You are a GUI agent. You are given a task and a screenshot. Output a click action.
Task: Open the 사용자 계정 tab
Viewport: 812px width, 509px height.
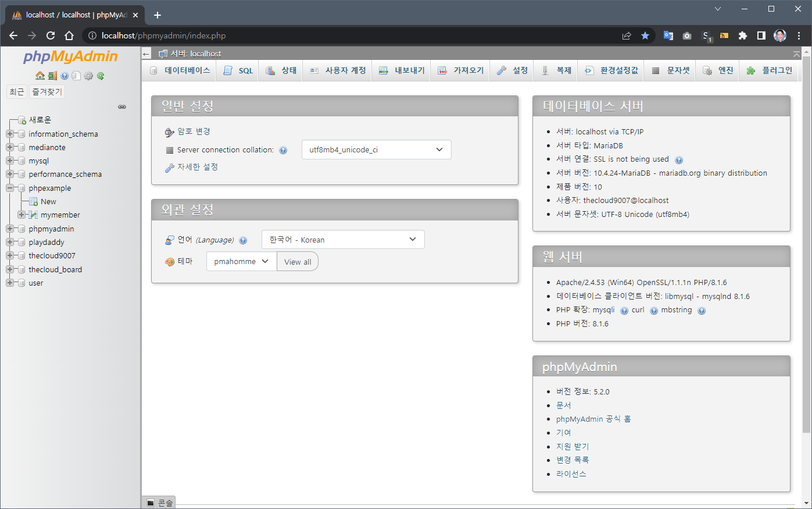coord(338,70)
